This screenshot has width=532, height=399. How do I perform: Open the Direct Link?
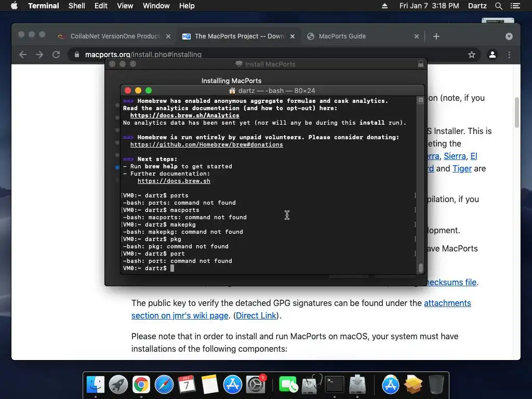pos(256,315)
